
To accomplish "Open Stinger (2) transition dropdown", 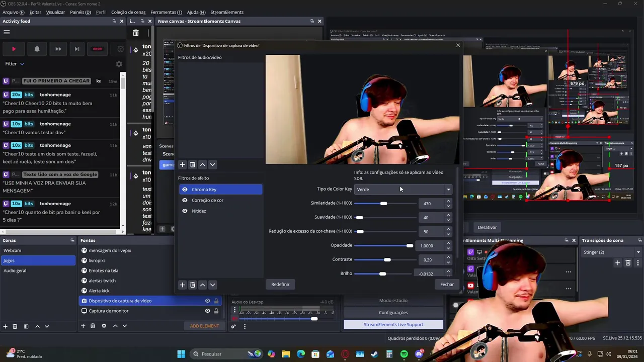I will 611,252.
